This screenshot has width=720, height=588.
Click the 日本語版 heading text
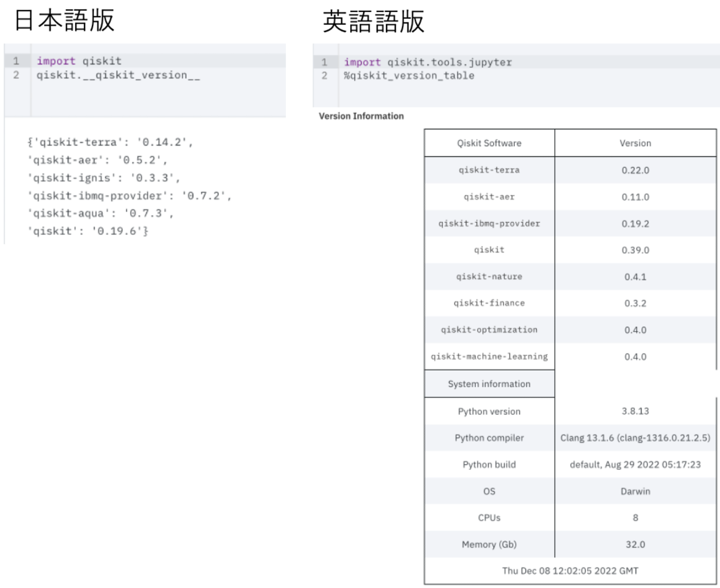pos(65,20)
